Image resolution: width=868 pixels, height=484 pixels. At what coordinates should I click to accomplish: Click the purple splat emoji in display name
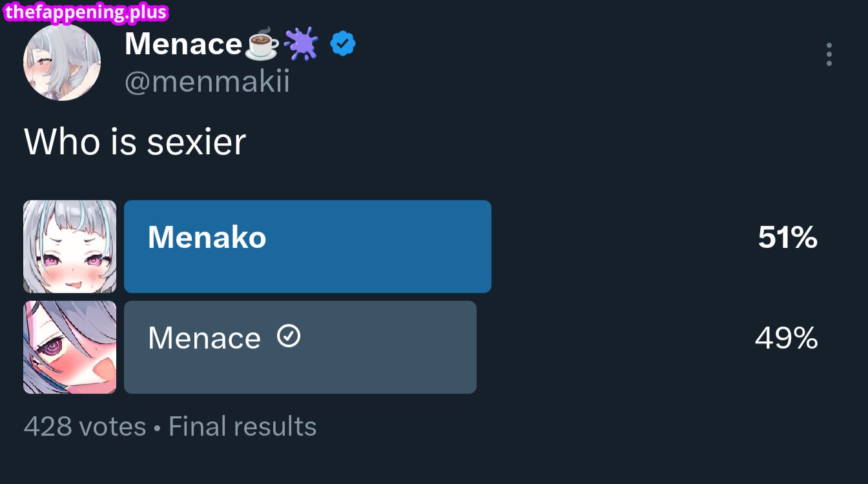pyautogui.click(x=301, y=43)
